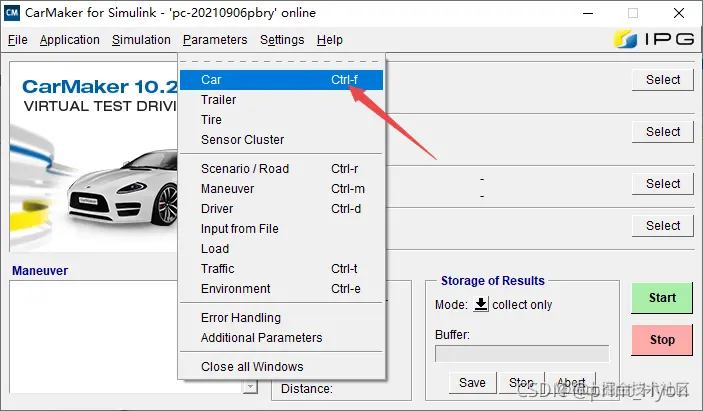Open the storage mode download icon dropdown
This screenshot has width=703, height=411.
point(481,304)
